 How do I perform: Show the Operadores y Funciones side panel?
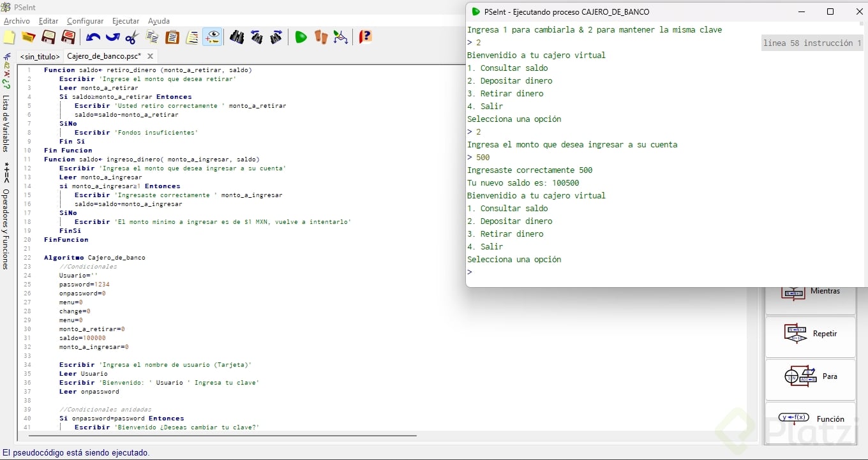click(6, 229)
